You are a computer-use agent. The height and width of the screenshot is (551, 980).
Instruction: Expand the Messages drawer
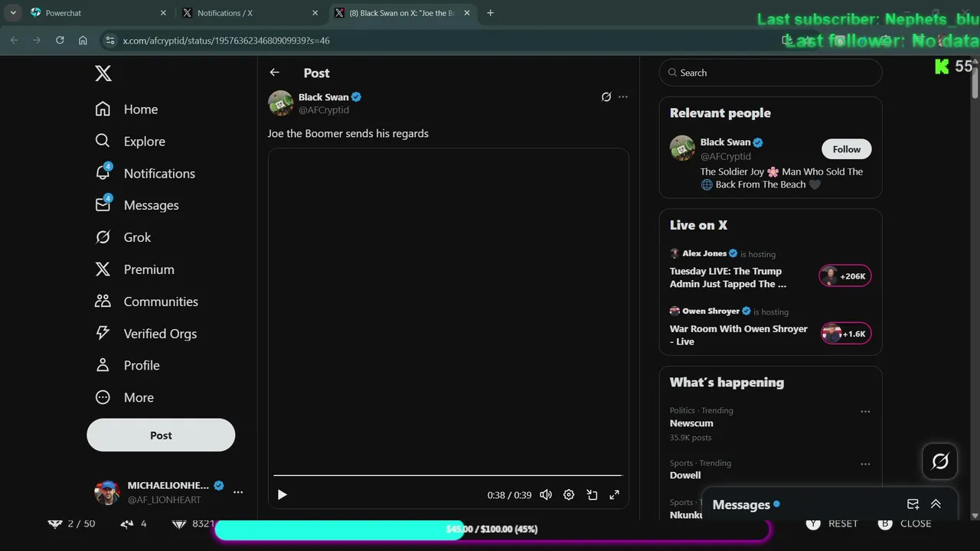(936, 504)
